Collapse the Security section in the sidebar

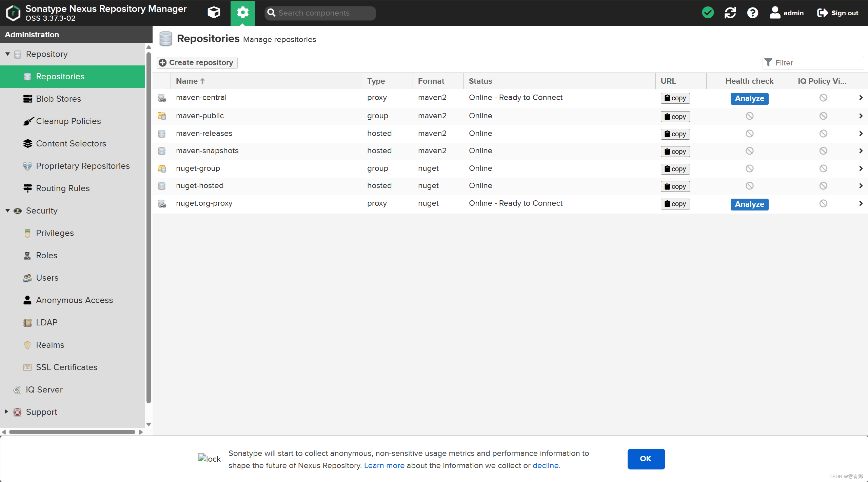(7, 210)
